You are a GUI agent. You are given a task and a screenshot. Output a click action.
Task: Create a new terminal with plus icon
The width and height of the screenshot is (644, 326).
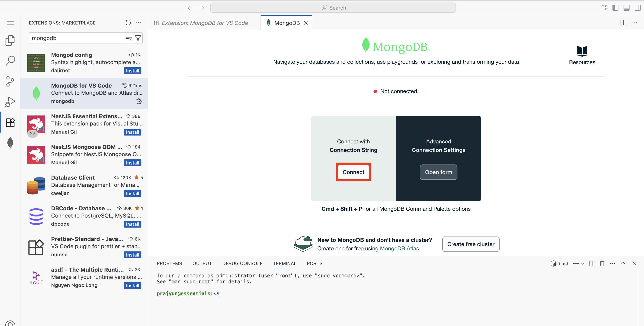coord(576,263)
